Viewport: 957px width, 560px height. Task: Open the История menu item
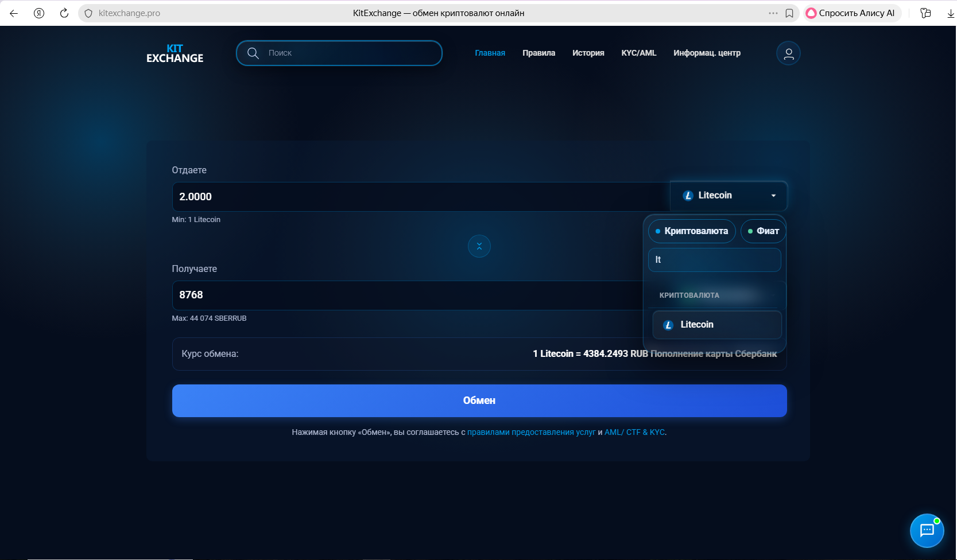[588, 53]
